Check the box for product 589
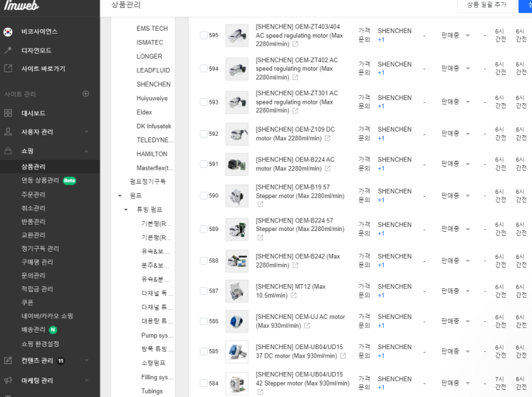This screenshot has width=532, height=397. pyautogui.click(x=203, y=229)
